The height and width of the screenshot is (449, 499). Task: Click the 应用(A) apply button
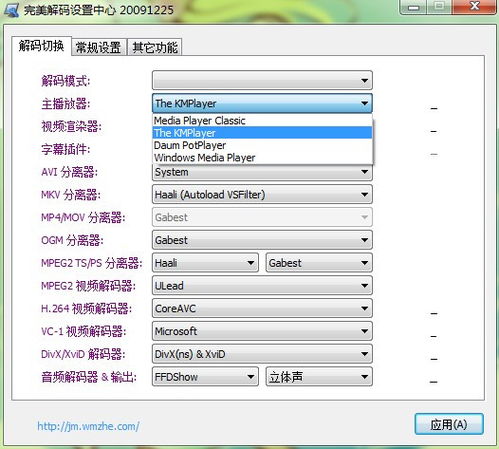449,424
